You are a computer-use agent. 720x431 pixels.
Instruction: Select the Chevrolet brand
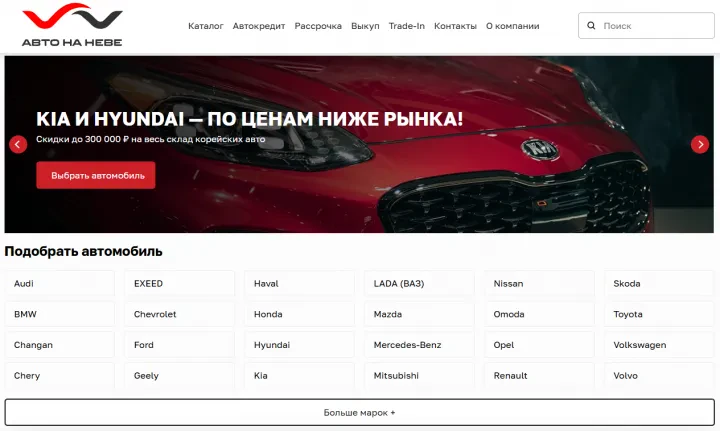click(180, 314)
